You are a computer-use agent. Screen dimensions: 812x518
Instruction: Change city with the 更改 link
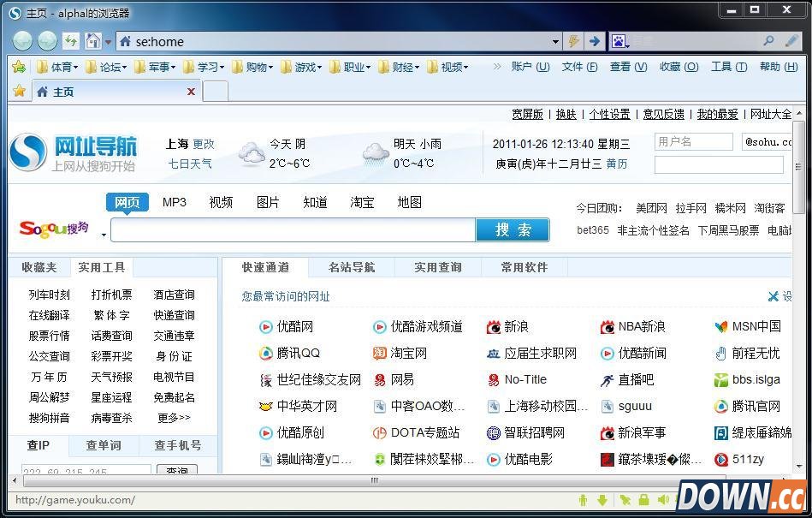(x=204, y=144)
